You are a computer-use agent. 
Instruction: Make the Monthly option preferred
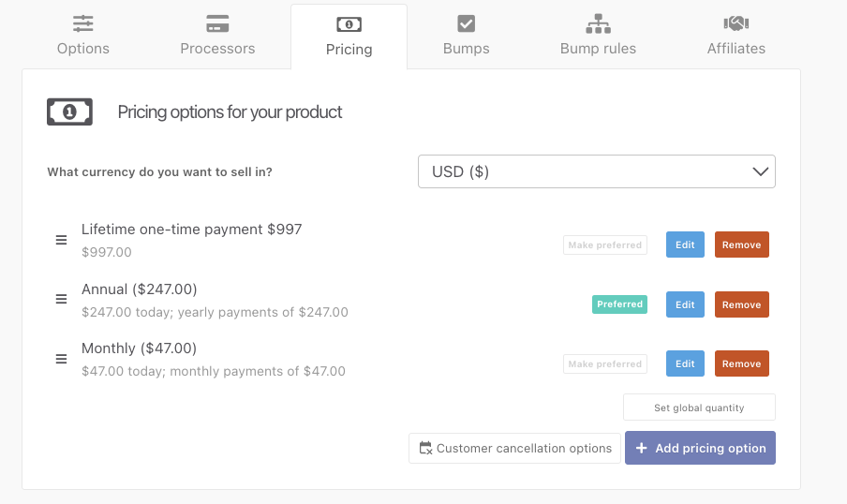(605, 364)
